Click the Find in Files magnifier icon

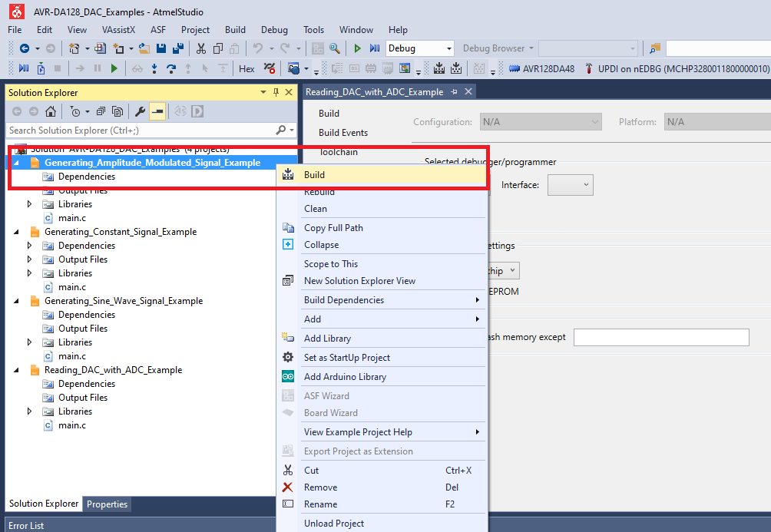(x=334, y=48)
